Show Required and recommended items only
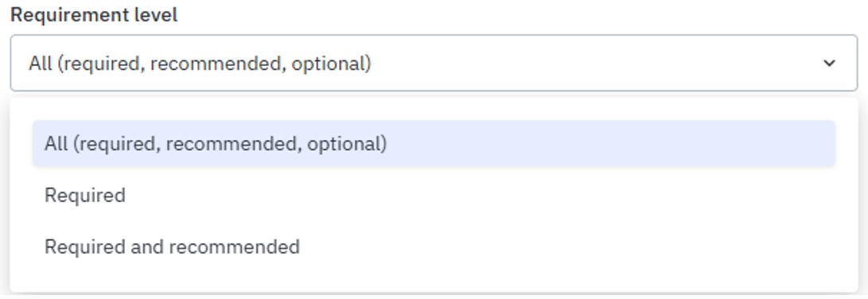Image resolution: width=868 pixels, height=299 pixels. coord(434,247)
